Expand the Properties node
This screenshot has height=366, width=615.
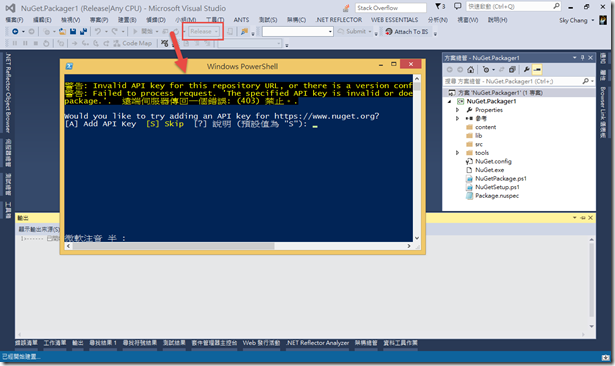[x=457, y=110]
